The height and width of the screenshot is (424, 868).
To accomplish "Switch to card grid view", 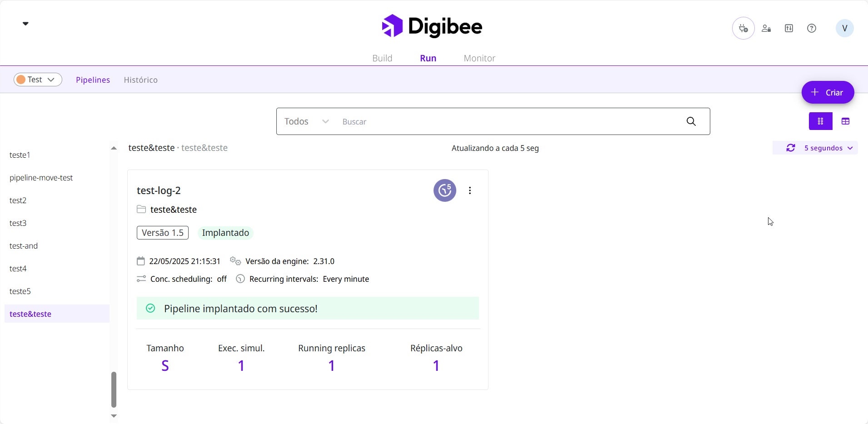I will 821,121.
